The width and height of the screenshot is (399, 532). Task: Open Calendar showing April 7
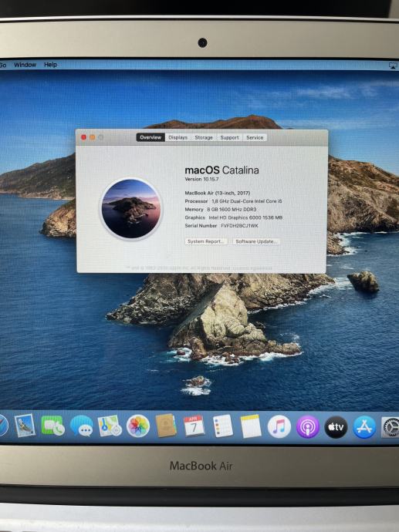pyautogui.click(x=194, y=426)
